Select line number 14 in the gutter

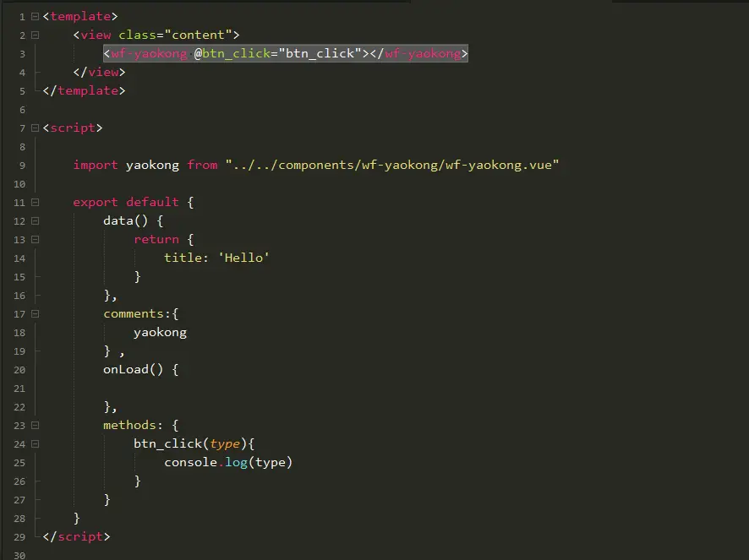click(x=19, y=258)
